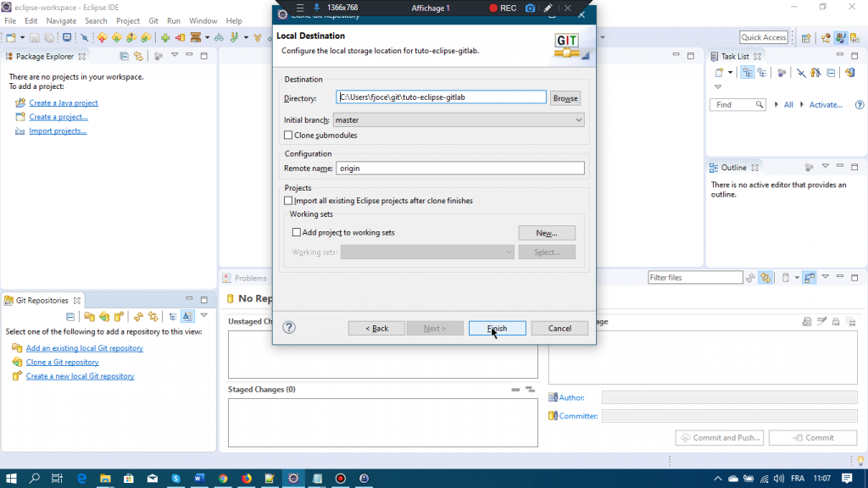Image resolution: width=868 pixels, height=488 pixels.
Task: Click the Sign-off icon in the commit area
Action: click(x=821, y=321)
